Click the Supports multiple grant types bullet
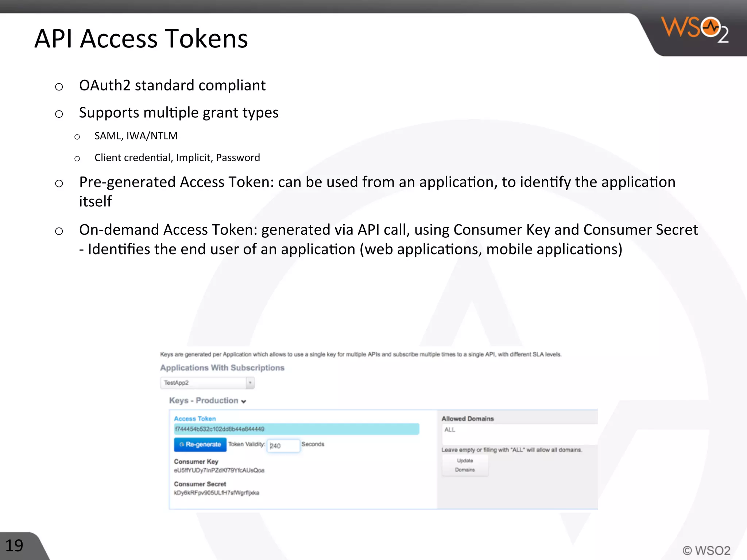The width and height of the screenshot is (747, 560). coord(179,113)
